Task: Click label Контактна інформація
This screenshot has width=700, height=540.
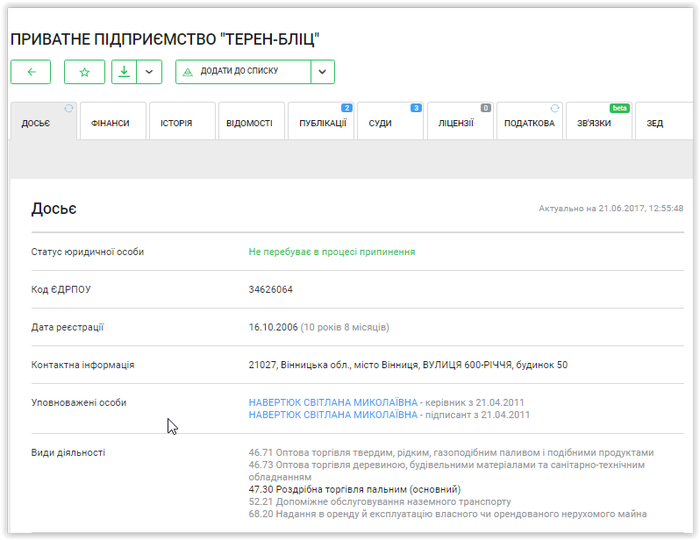Action: pyautogui.click(x=83, y=365)
